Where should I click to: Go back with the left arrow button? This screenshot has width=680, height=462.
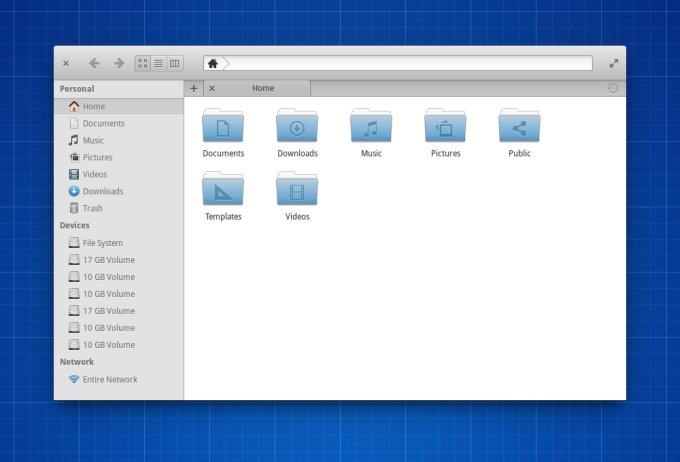(94, 63)
